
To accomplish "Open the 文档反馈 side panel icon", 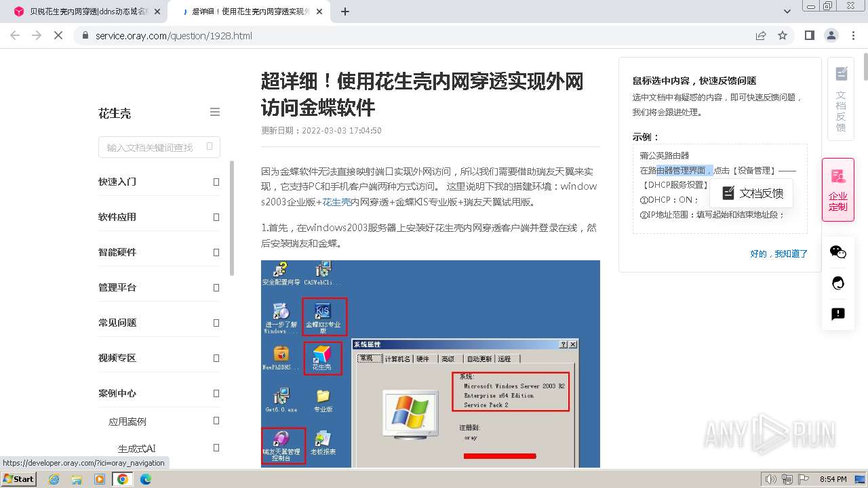I will pyautogui.click(x=841, y=99).
